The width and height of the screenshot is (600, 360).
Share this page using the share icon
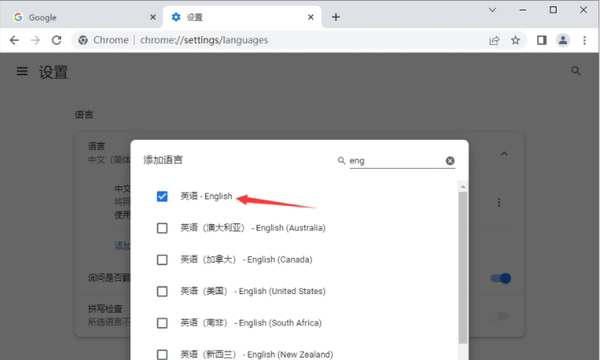494,40
